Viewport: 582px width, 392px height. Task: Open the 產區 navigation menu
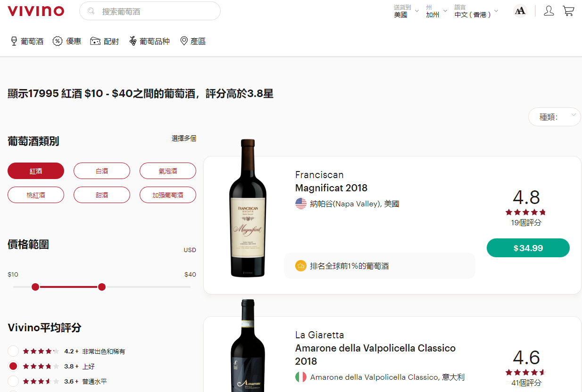tap(193, 41)
